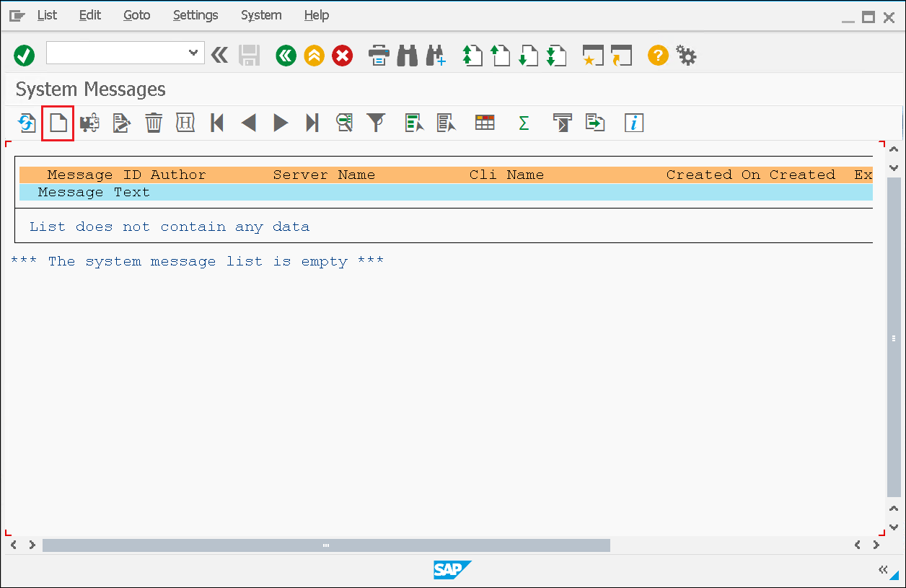The height and width of the screenshot is (588, 906).
Task: Open the SAP Help question mark icon
Action: tap(657, 55)
